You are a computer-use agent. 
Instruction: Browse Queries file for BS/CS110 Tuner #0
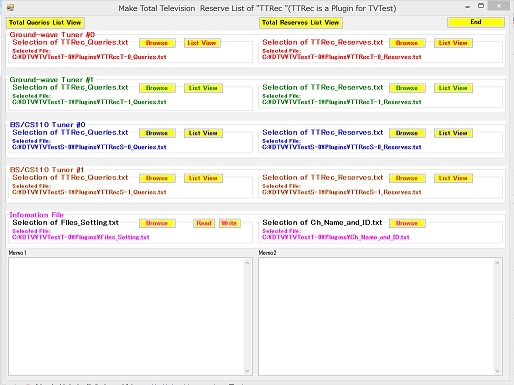[157, 133]
